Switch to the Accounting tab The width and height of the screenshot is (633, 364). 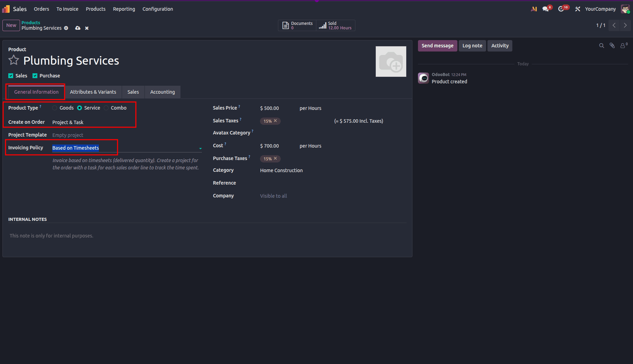pyautogui.click(x=162, y=92)
